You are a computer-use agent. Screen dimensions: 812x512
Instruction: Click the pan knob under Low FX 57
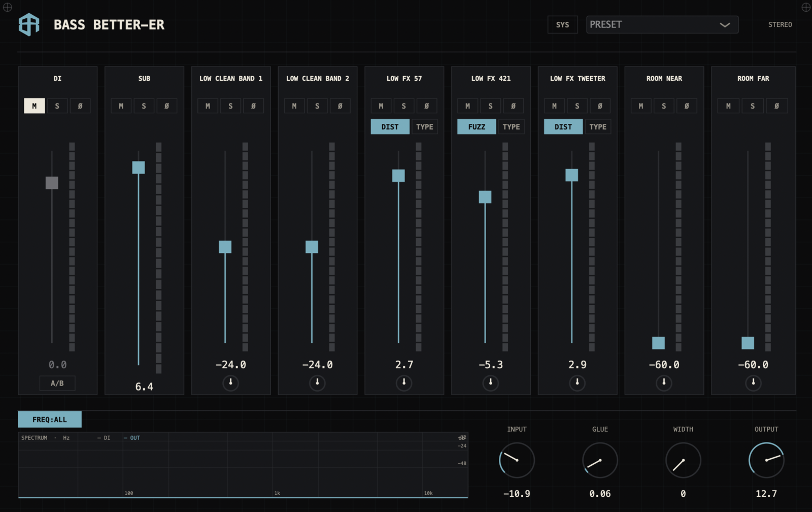[x=404, y=382]
